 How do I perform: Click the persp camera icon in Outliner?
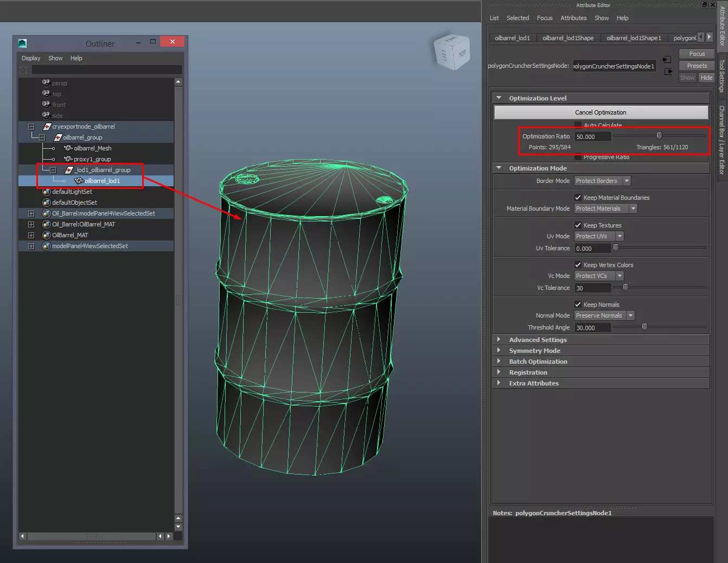coord(46,83)
